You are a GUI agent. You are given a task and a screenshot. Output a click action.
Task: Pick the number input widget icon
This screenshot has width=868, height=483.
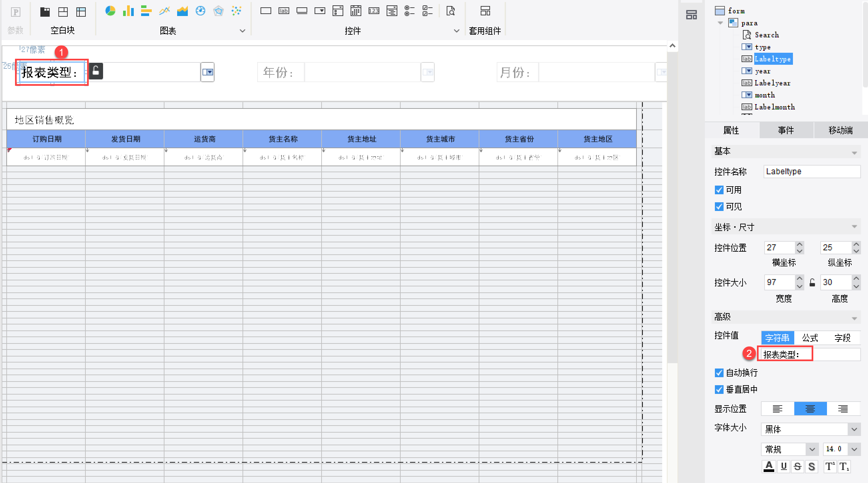[374, 11]
